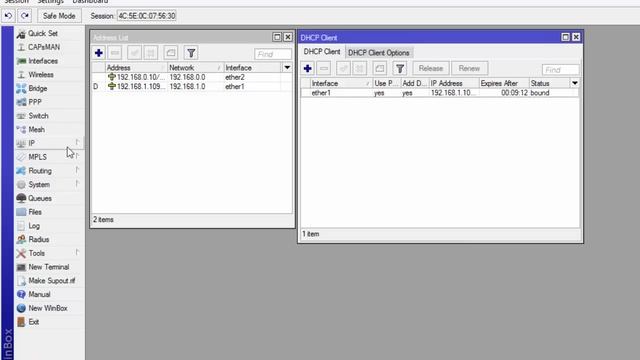The height and width of the screenshot is (360, 640).
Task: Open the Settings menu
Action: point(51,2)
